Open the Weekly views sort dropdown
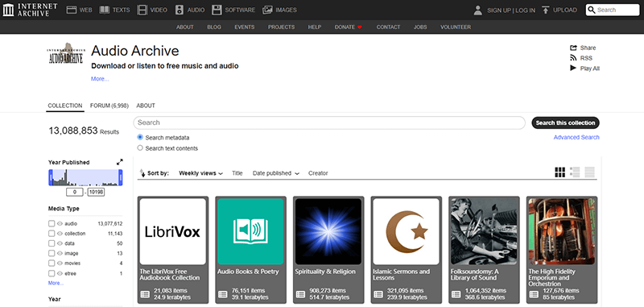The width and height of the screenshot is (644, 307). [x=200, y=173]
